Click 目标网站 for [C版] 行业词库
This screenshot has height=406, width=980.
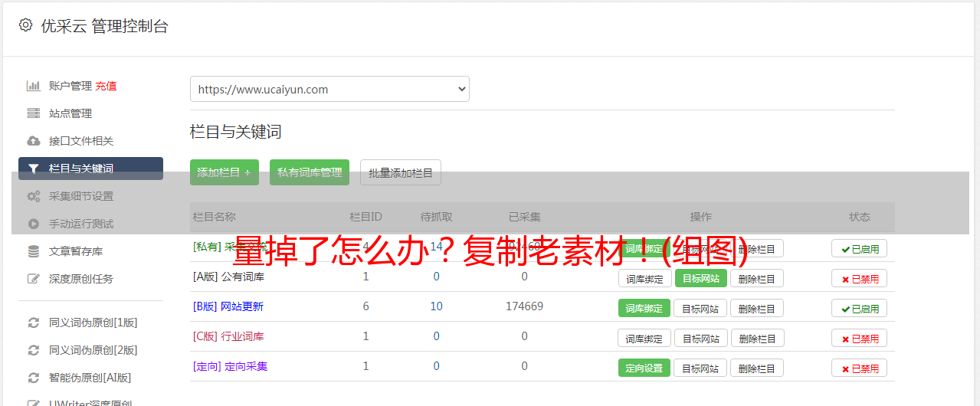click(x=701, y=338)
